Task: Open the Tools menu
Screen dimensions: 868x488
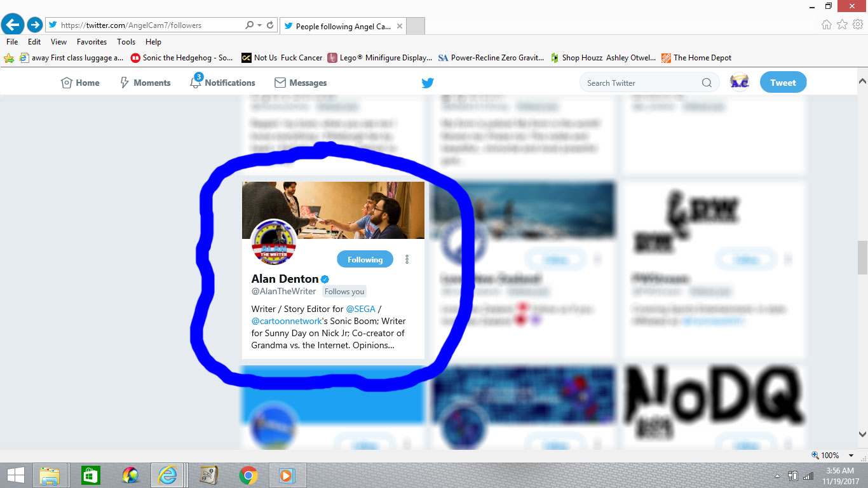Action: (x=126, y=42)
